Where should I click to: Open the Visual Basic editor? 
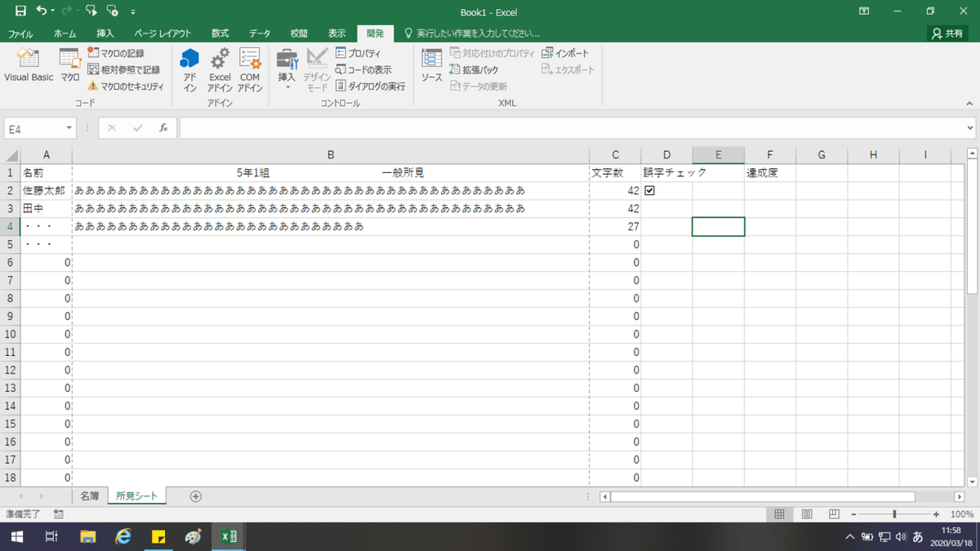coord(29,65)
